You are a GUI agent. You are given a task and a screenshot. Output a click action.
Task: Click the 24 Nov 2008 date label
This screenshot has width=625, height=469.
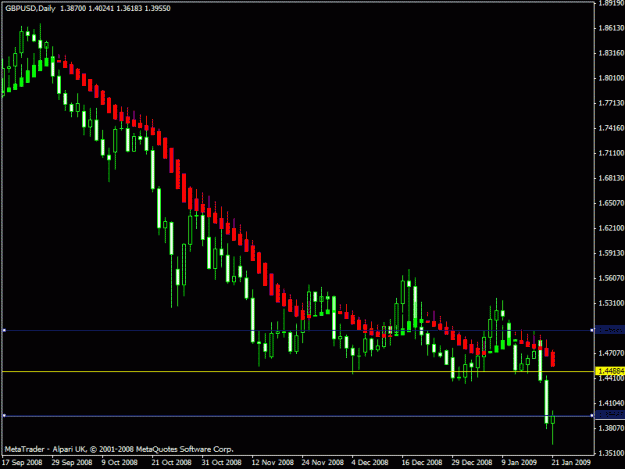[322, 462]
